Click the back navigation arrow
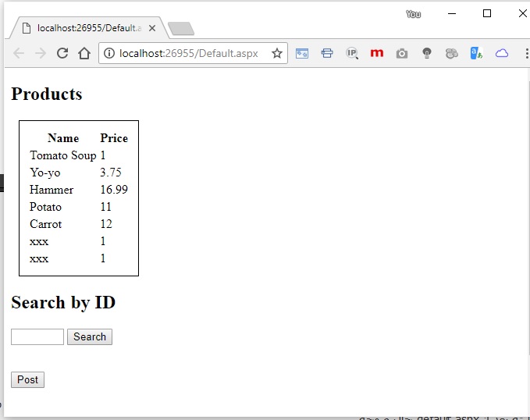The image size is (530, 420). point(19,53)
